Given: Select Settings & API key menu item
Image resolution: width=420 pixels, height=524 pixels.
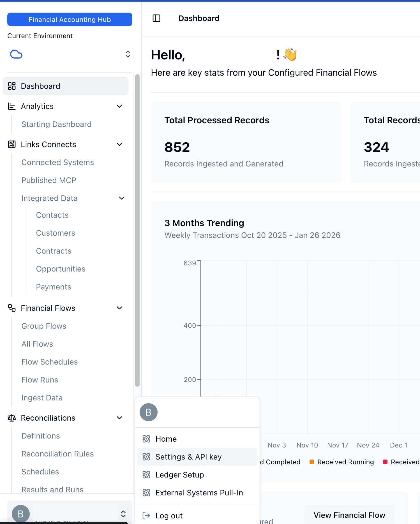Looking at the screenshot, I should [x=188, y=457].
